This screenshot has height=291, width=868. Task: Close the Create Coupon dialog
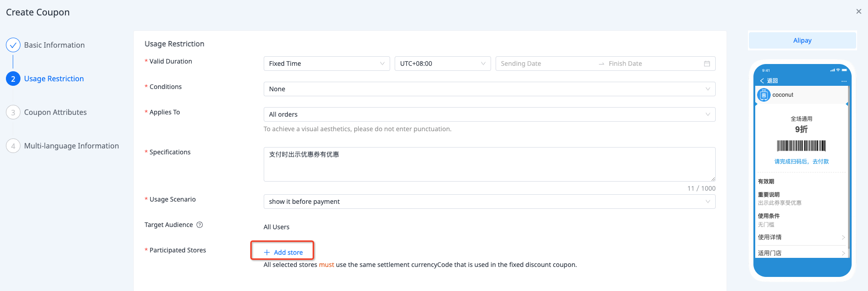(x=858, y=11)
